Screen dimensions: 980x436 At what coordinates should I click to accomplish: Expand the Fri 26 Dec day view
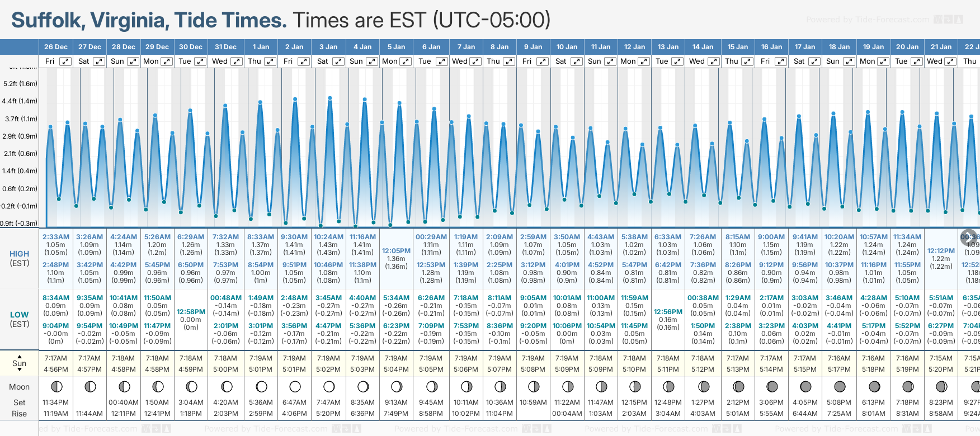pos(65,61)
